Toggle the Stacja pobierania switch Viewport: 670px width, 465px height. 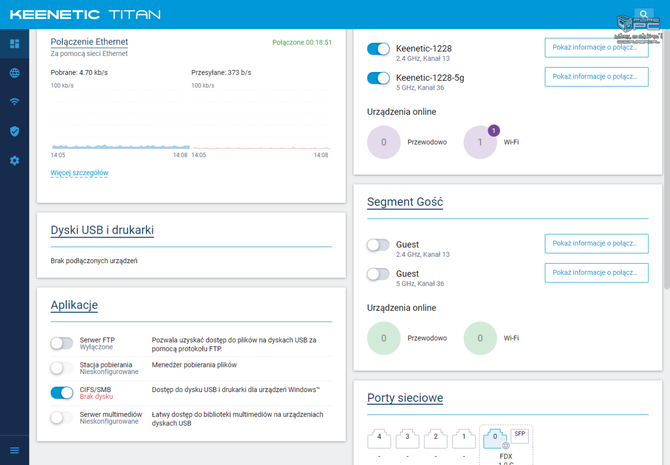pos(62,368)
